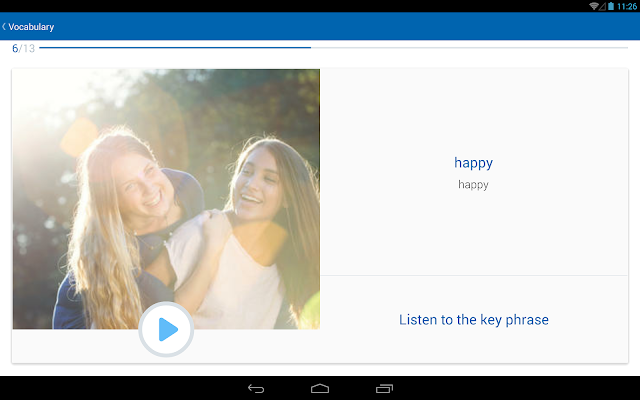The width and height of the screenshot is (640, 400).
Task: Tap the Android home navigation icon
Action: tap(320, 389)
